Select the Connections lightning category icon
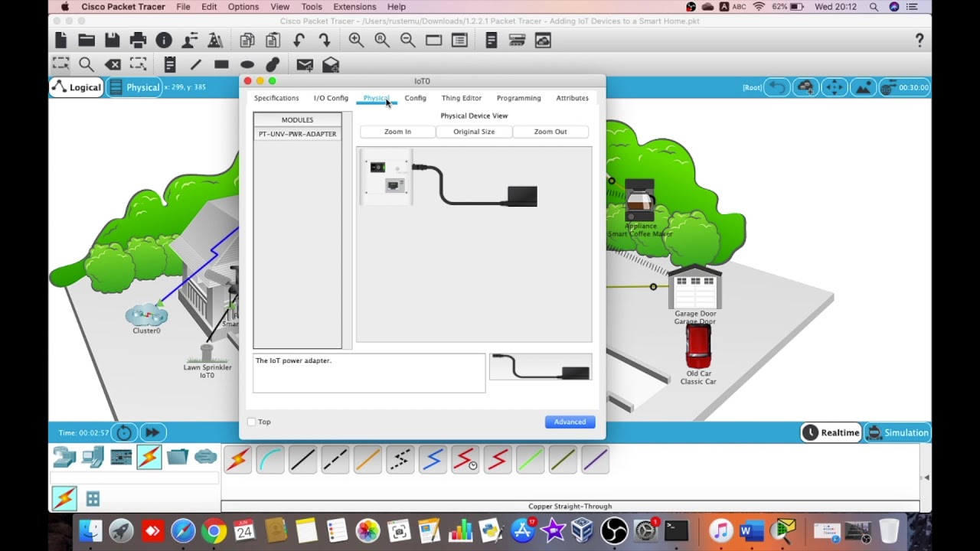This screenshot has height=551, width=980. tap(149, 458)
